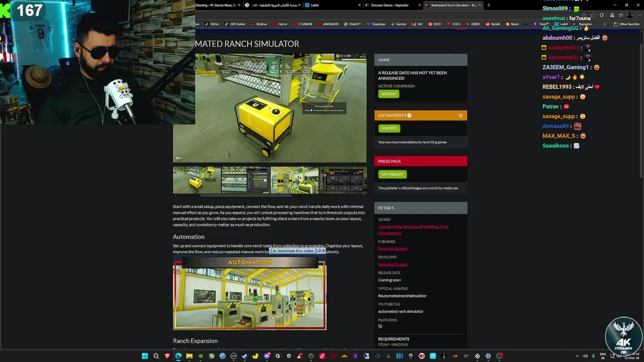Show hidden system tray icons
The image size is (644, 362).
(x=577, y=356)
